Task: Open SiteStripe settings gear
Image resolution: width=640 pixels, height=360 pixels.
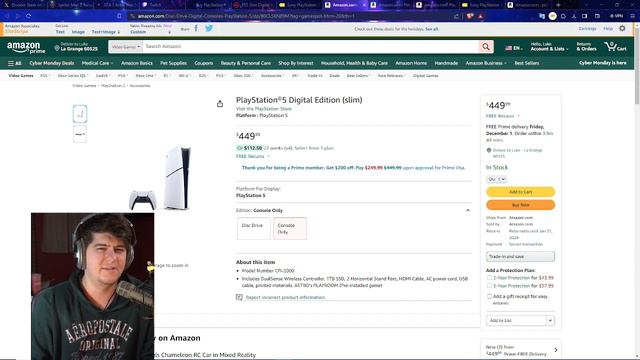Action: click(x=622, y=29)
